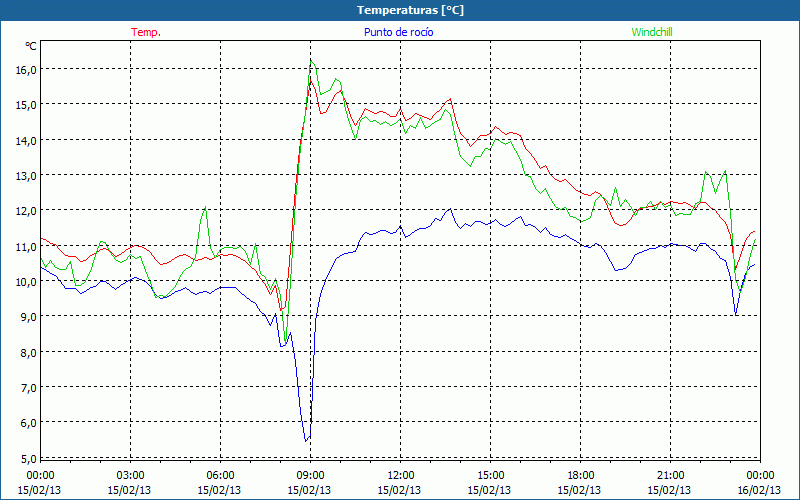This screenshot has width=800, height=500.
Task: Select the blue Punto de rocío legend label
Action: point(398,32)
